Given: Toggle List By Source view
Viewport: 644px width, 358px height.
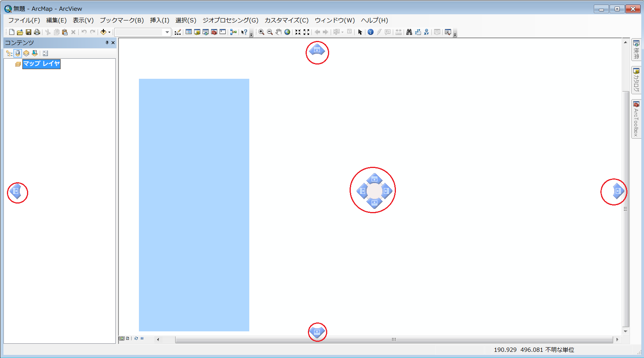Looking at the screenshot, I should [x=18, y=53].
